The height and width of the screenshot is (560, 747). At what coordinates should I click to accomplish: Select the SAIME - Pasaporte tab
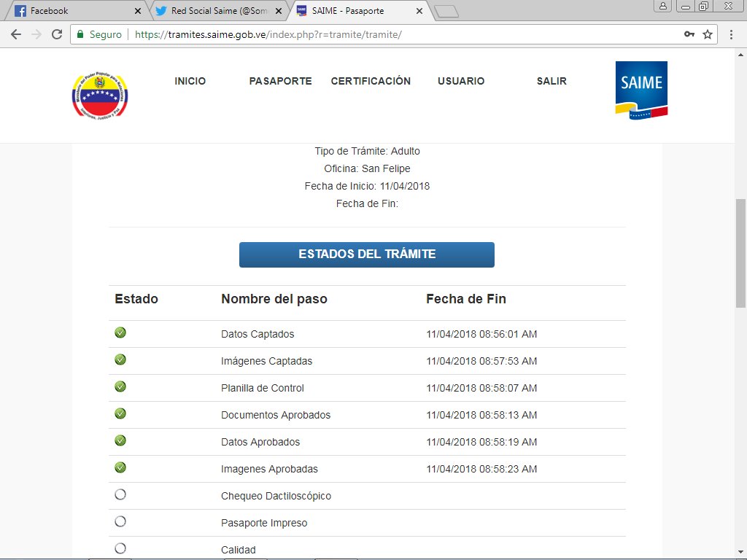[360, 11]
